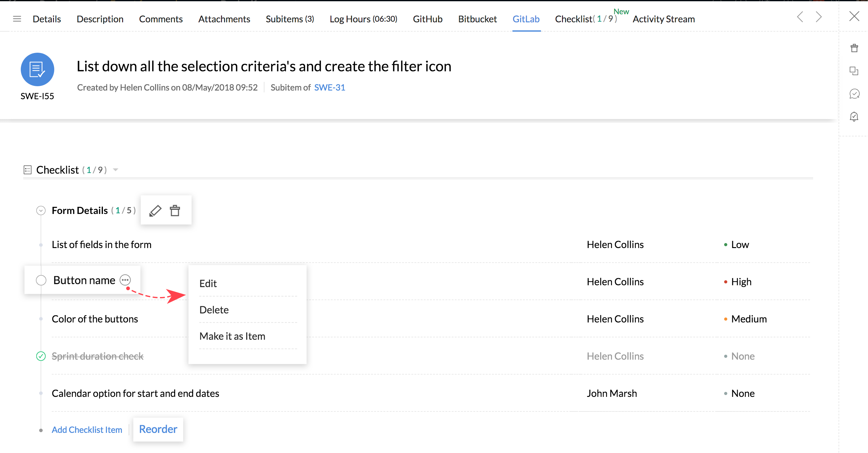This screenshot has height=453, width=868.
Task: Open the ellipsis menu next to Button name
Action: 125,280
